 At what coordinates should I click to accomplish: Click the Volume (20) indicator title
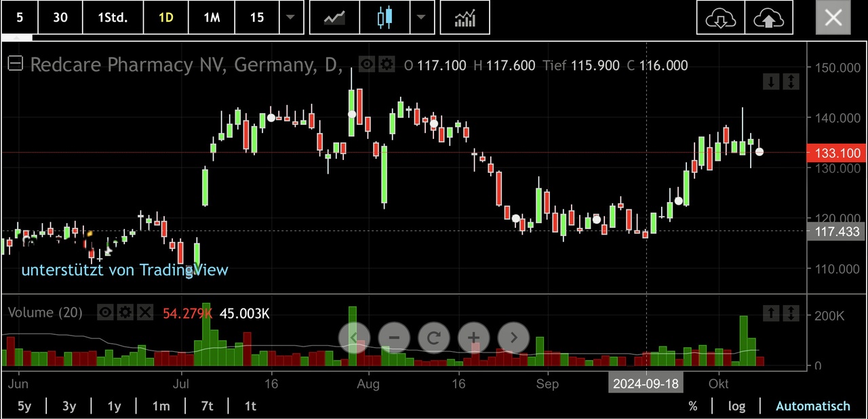(x=45, y=313)
